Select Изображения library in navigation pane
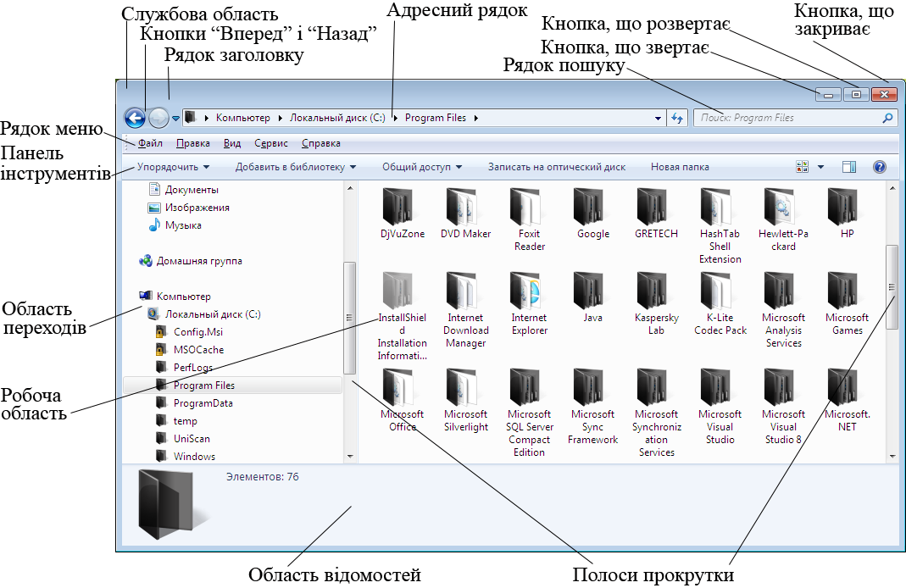This screenshot has width=906, height=588. pyautogui.click(x=190, y=208)
